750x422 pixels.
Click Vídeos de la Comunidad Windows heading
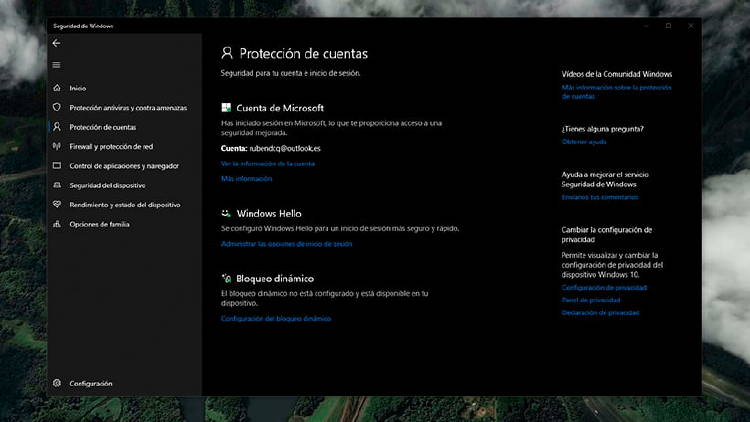617,74
